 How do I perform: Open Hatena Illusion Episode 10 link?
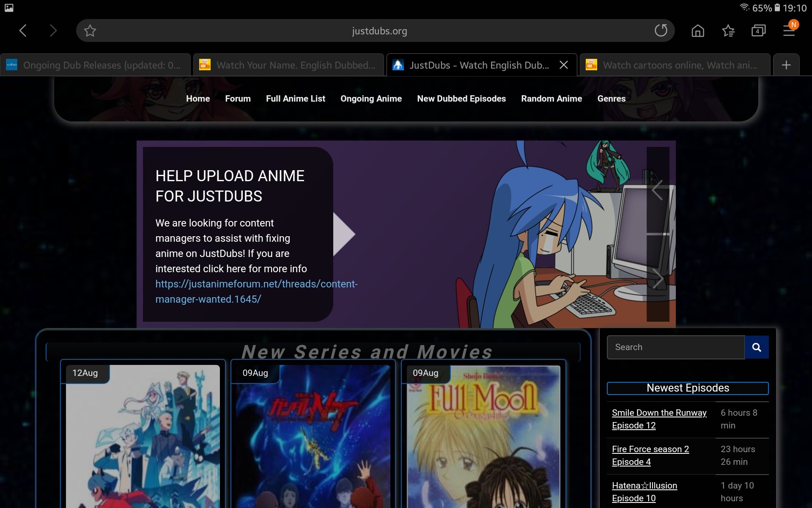(x=644, y=492)
